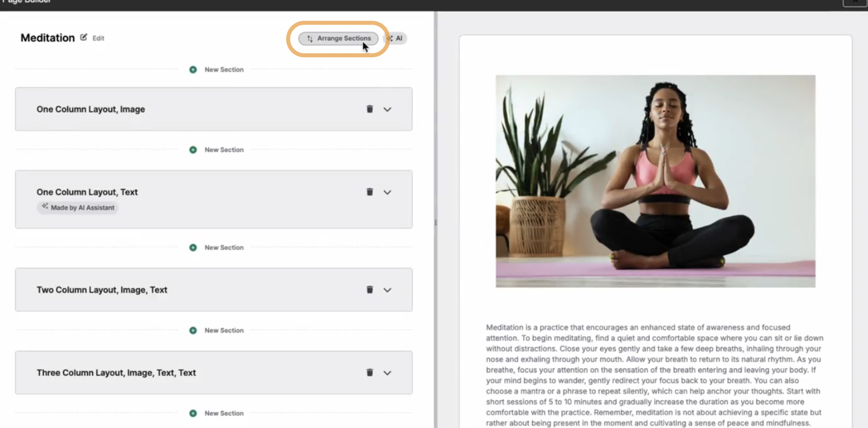Expand the Three Column Layout, Image, Text, Text section
Viewport: 868px width, 428px height.
(x=387, y=373)
